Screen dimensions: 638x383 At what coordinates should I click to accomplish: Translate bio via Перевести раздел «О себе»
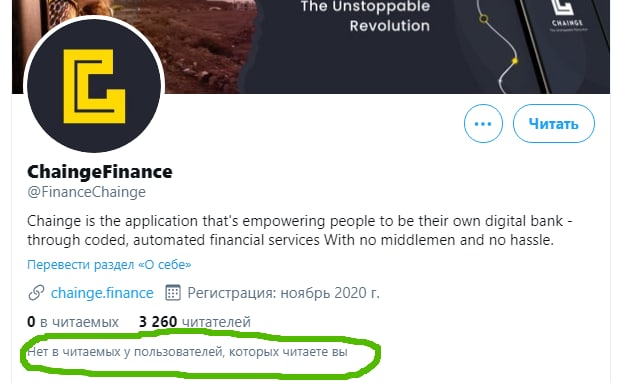point(109,265)
